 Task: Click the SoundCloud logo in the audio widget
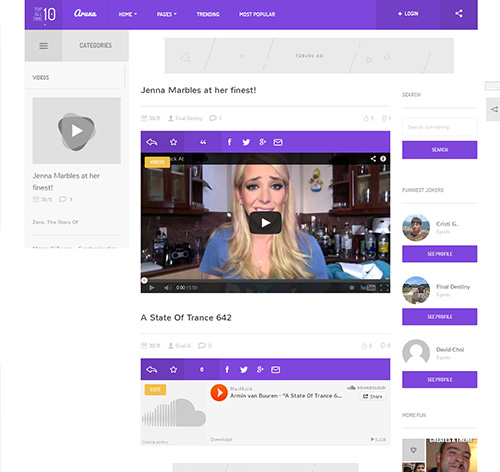tap(366, 388)
